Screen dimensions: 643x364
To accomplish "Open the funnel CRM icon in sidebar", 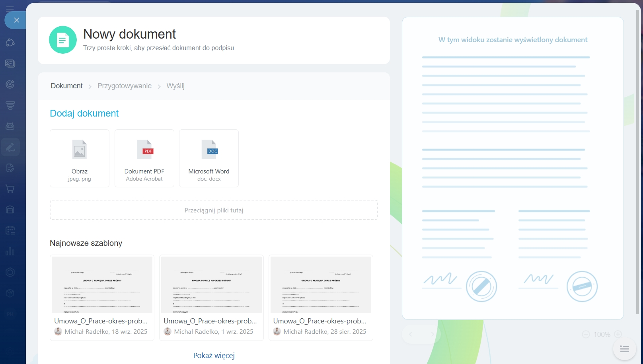I will pos(10,105).
